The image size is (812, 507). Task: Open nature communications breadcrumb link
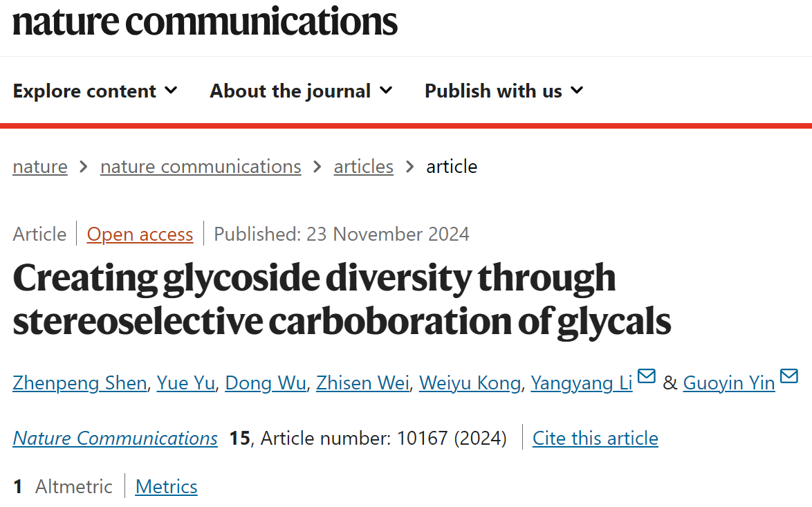(201, 167)
